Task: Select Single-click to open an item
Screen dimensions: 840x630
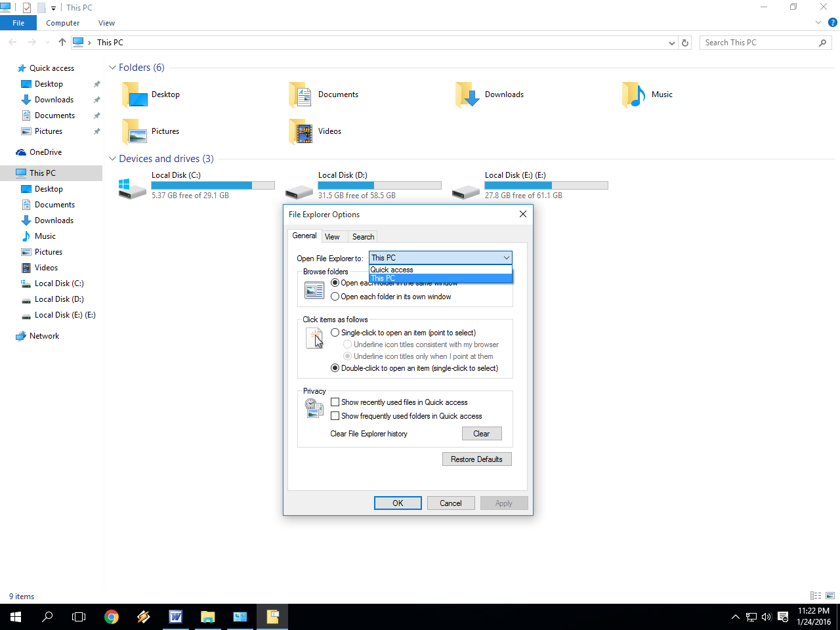Action: click(x=335, y=333)
